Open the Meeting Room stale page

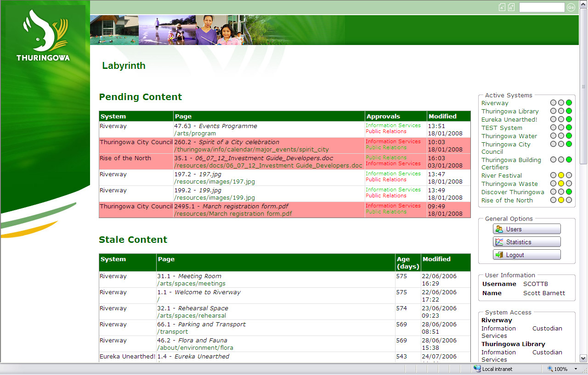pos(200,276)
